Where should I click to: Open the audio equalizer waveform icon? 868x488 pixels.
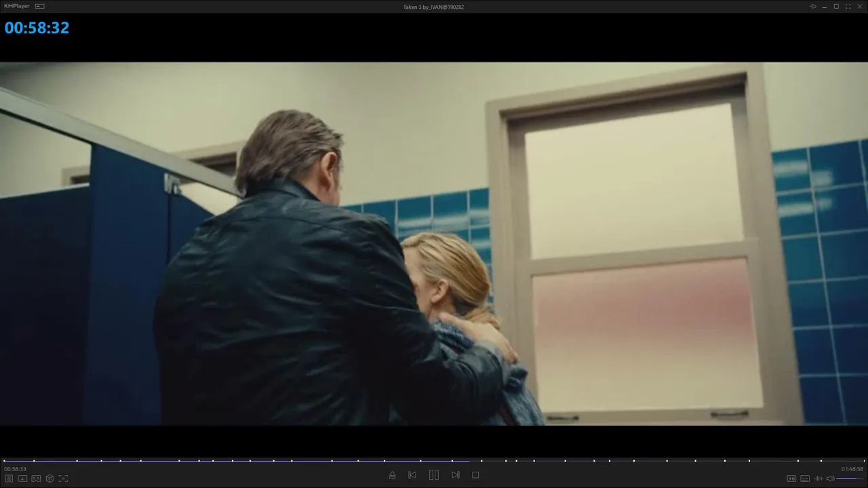pos(818,479)
